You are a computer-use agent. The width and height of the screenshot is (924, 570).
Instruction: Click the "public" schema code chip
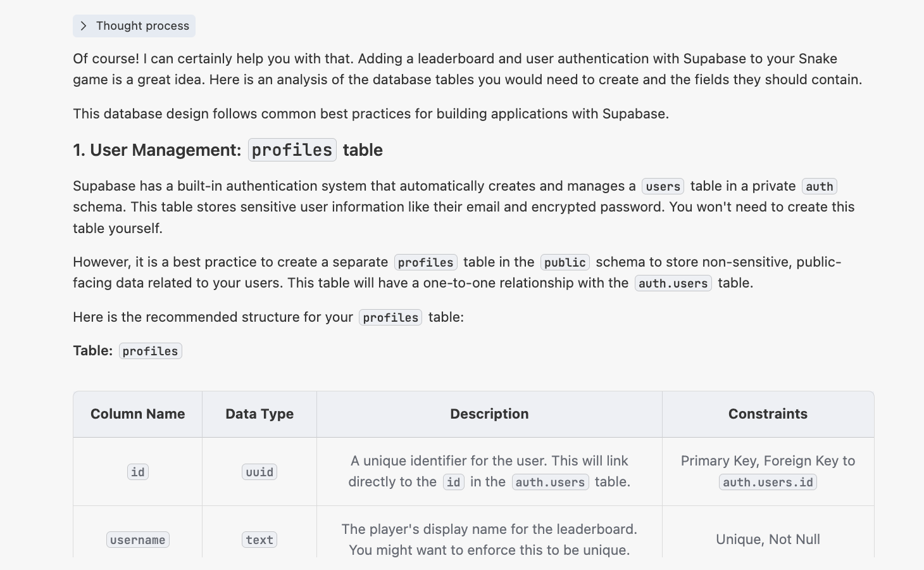(x=565, y=263)
